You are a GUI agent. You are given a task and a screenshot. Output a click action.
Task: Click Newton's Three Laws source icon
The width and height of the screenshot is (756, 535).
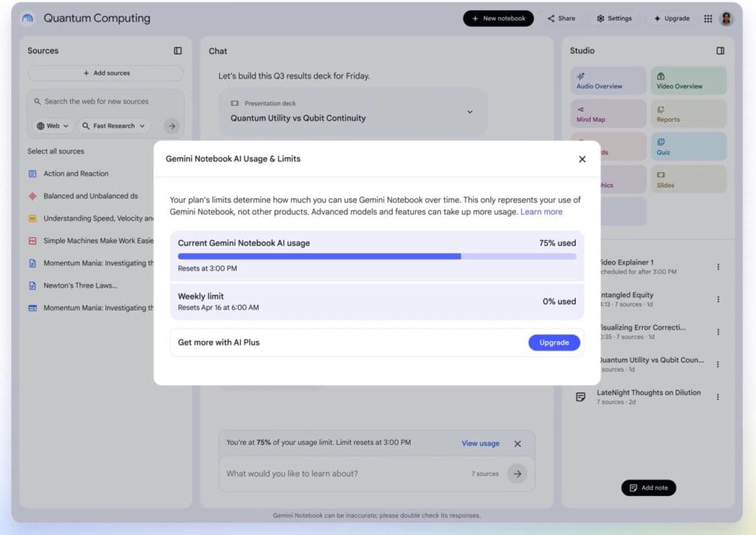click(32, 285)
